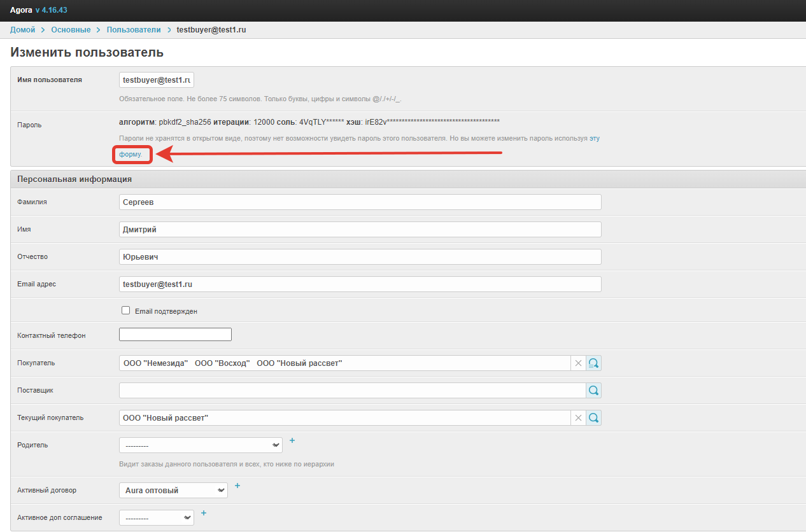This screenshot has height=532, width=806.
Task: Focus the Контактный телефон field
Action: coord(175,335)
